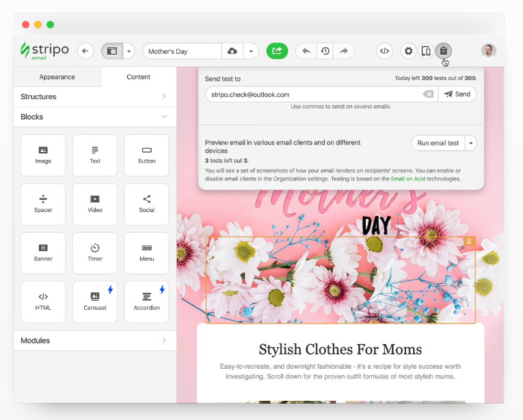Switch to the Content tab

point(138,77)
